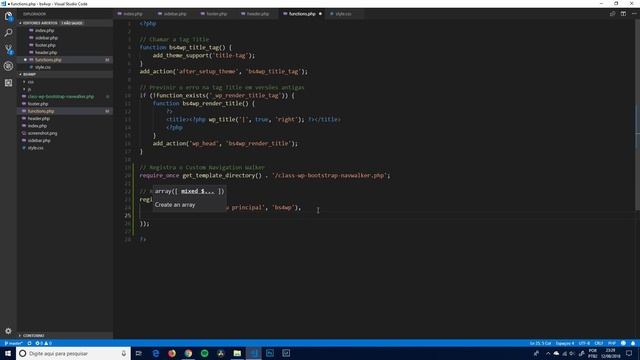Open notifications bell in status bar
This screenshot has width=640, height=360.
click(633, 343)
